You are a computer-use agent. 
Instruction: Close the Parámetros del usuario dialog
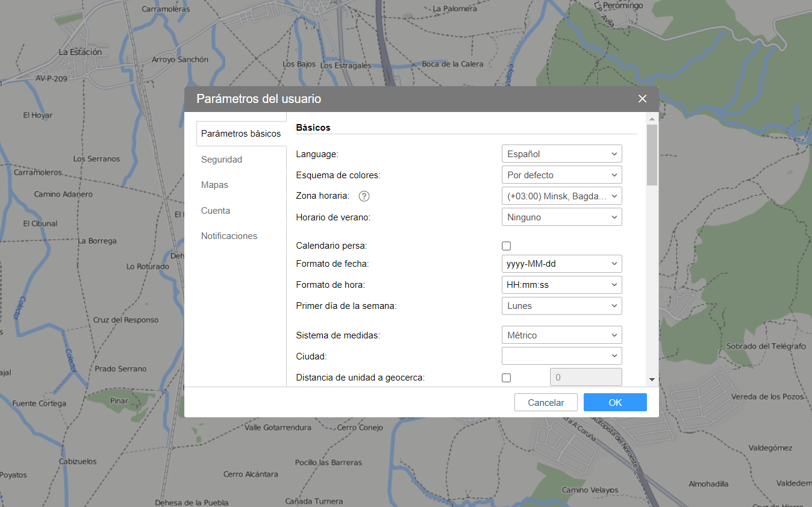click(642, 99)
